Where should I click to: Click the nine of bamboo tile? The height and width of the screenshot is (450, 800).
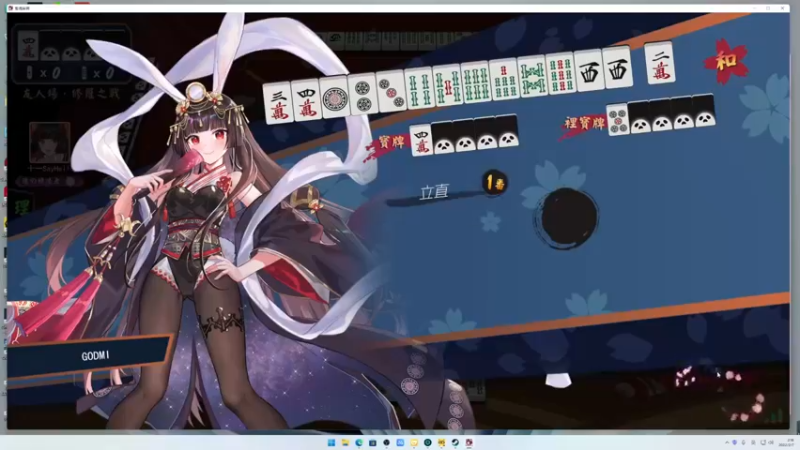560,72
